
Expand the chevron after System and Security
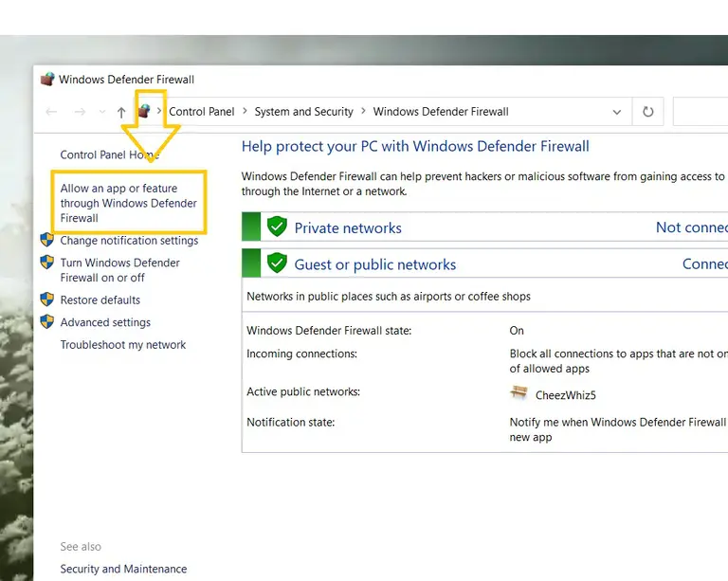364,112
